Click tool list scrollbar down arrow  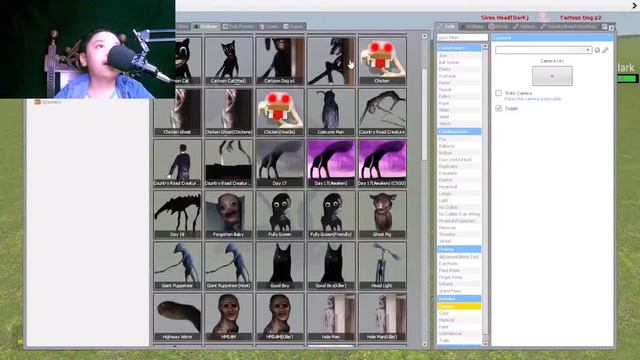(x=485, y=344)
